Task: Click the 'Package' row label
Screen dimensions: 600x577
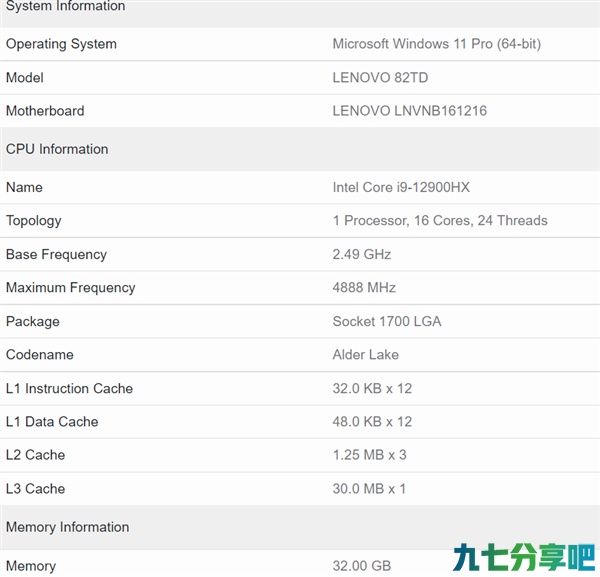Action: [33, 322]
